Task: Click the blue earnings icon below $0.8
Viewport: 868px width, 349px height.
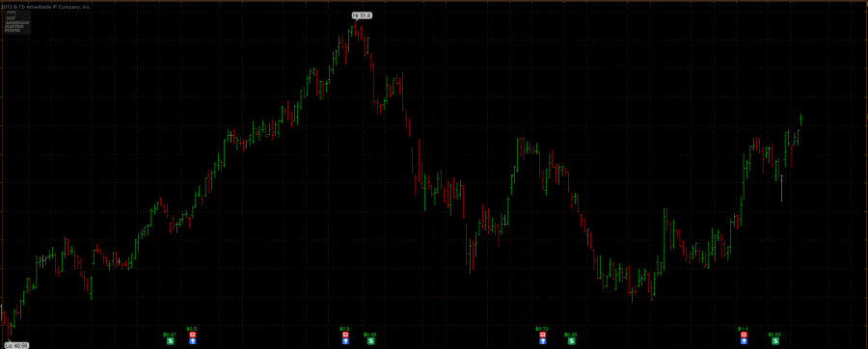Action: (x=345, y=340)
